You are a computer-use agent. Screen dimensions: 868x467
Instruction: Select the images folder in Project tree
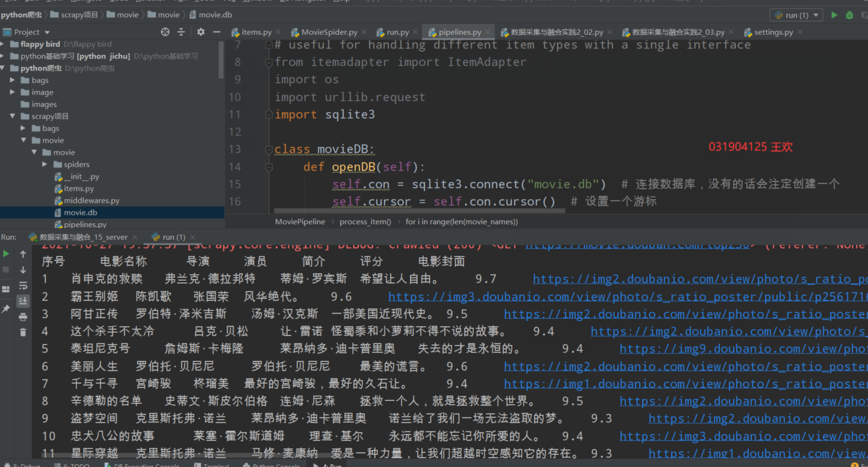tap(44, 104)
